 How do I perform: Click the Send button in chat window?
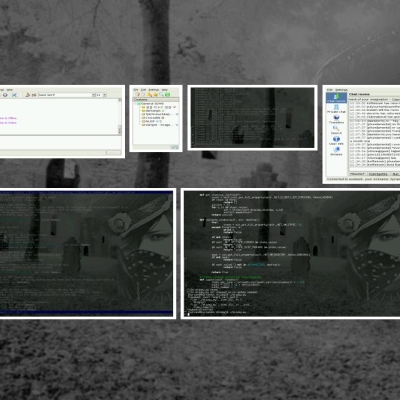pyautogui.click(x=113, y=153)
